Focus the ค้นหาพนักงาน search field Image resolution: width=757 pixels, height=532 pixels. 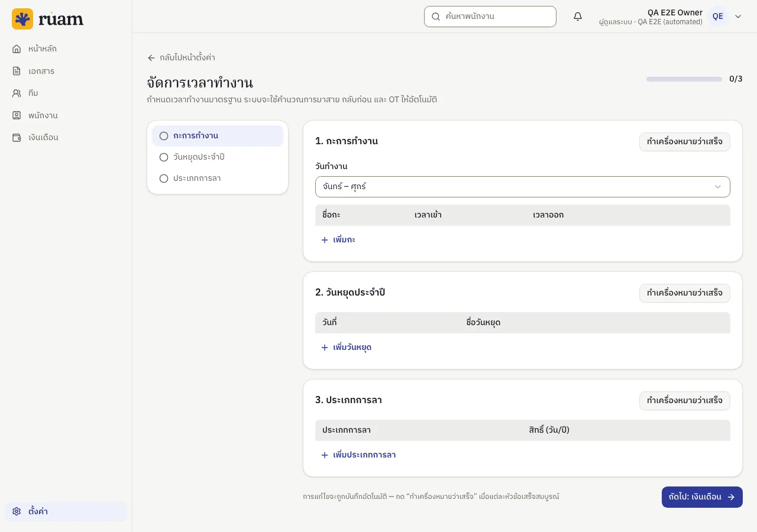490,17
